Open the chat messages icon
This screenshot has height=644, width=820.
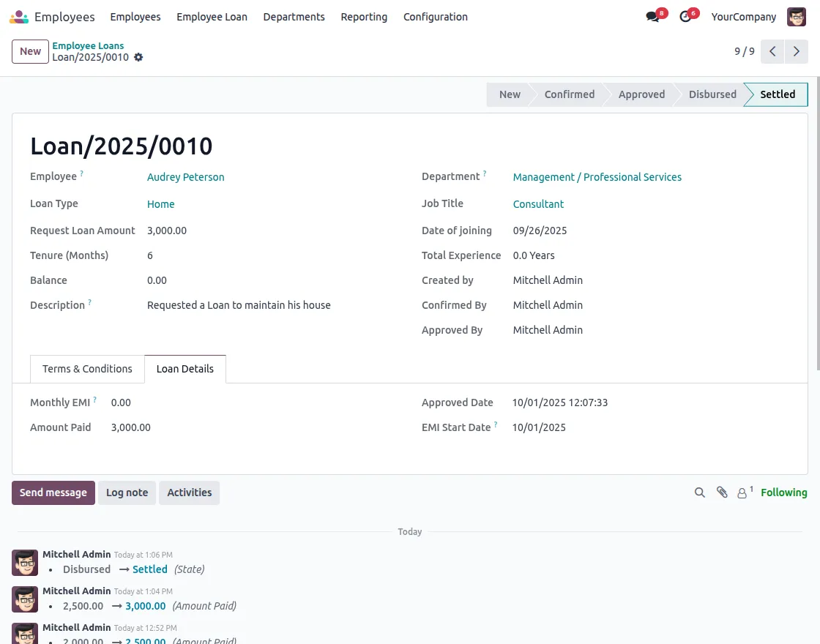(x=652, y=17)
